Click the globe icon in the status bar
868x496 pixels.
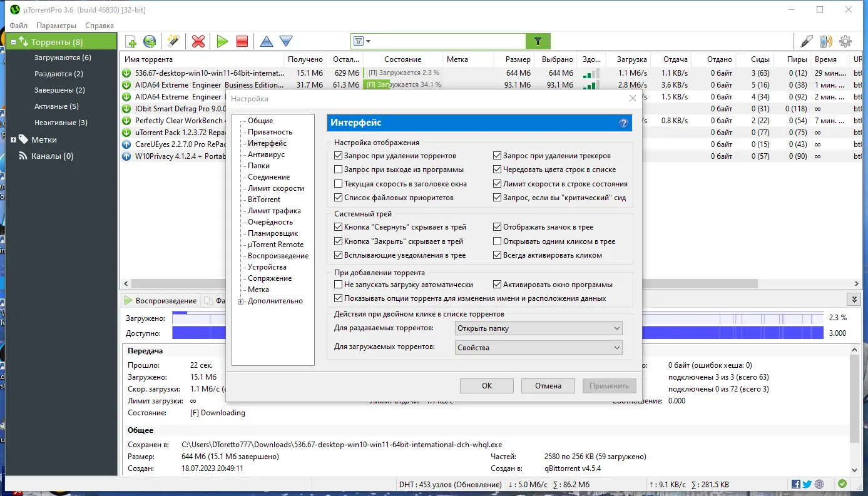[819, 484]
